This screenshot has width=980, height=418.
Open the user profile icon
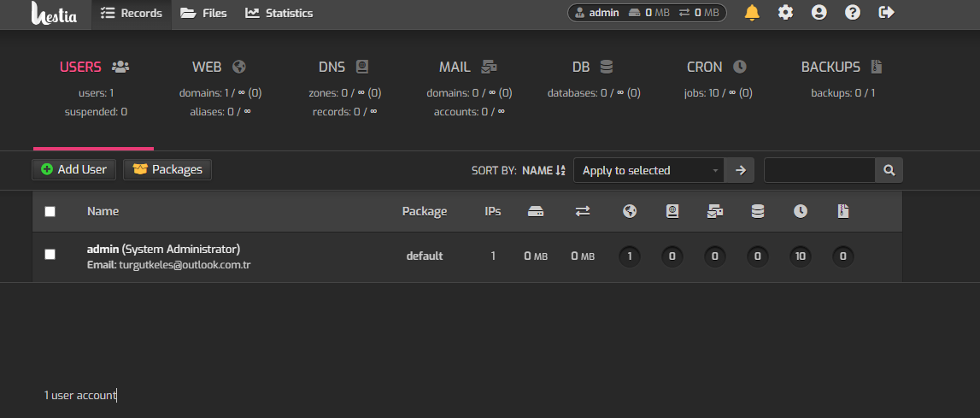tap(819, 13)
